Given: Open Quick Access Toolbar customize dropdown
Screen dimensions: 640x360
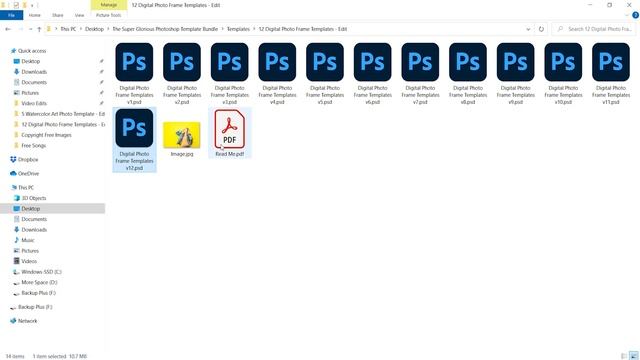Looking at the screenshot, I should click(32, 5).
